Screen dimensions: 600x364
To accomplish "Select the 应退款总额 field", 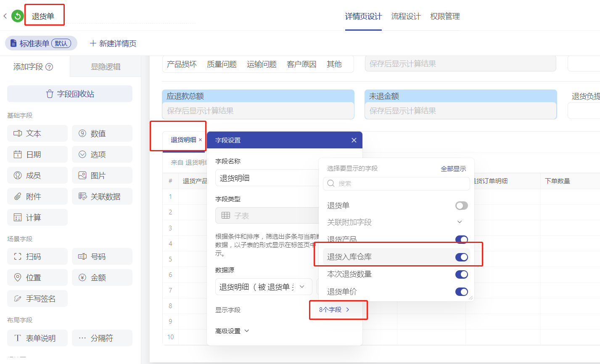I will pos(258,104).
